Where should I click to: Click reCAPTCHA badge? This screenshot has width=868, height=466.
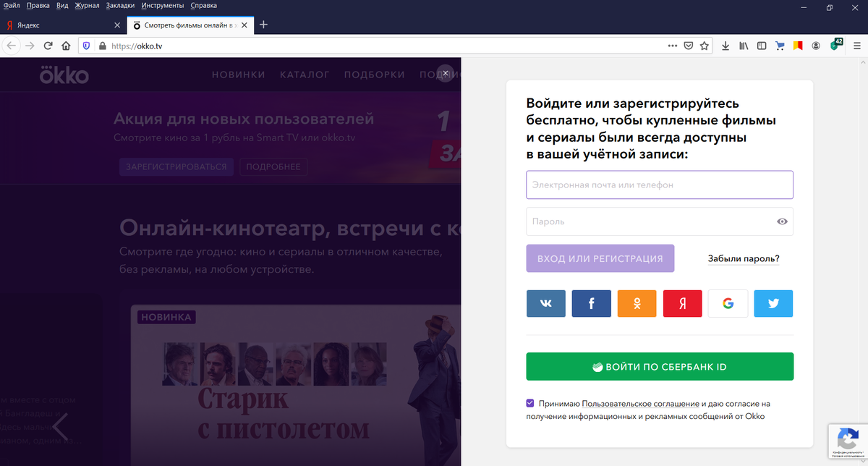pyautogui.click(x=848, y=440)
